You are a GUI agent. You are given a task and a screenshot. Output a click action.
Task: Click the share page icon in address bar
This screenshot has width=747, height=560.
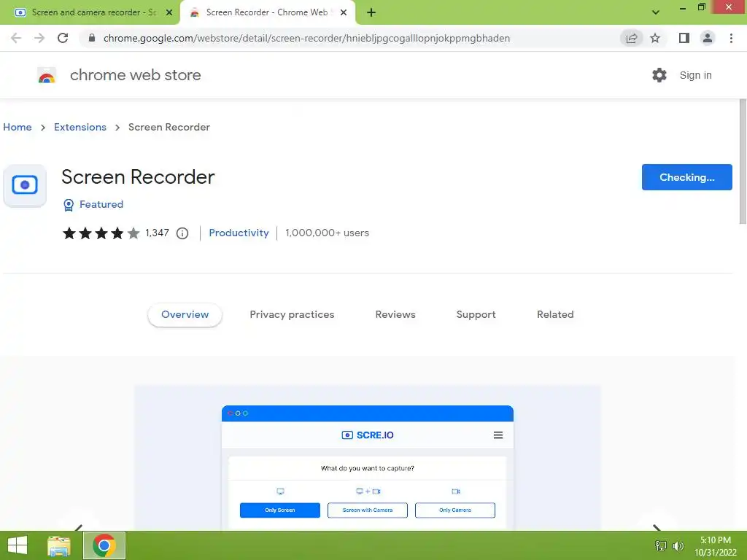[631, 38]
